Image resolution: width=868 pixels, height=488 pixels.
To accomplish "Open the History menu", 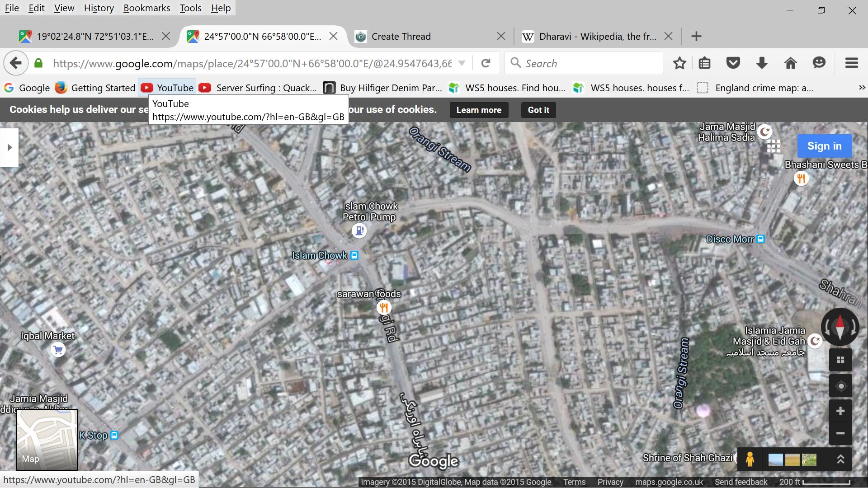I will (99, 8).
